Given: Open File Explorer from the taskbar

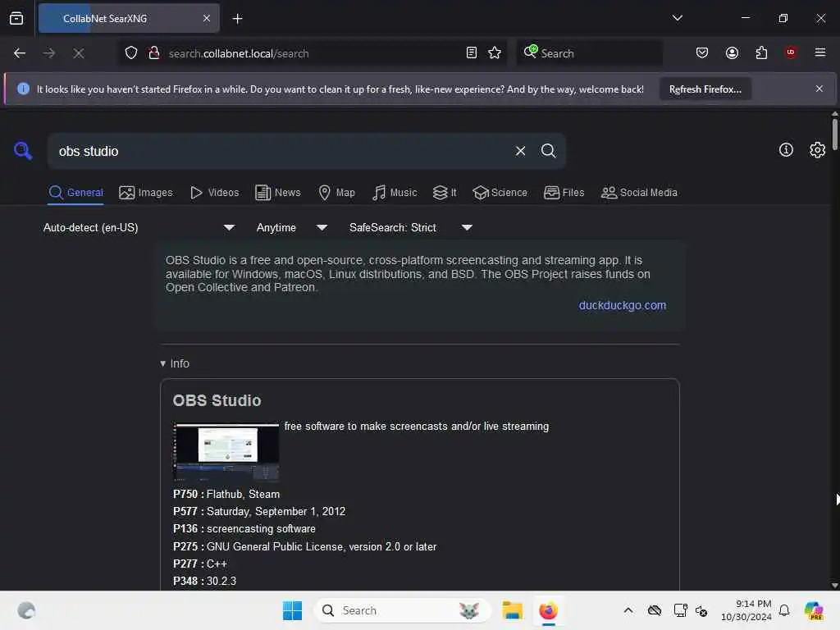Looking at the screenshot, I should click(512, 610).
